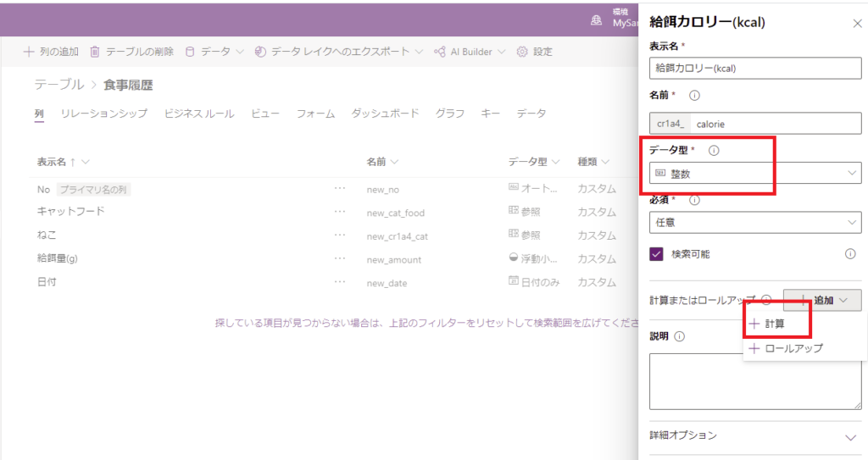
Task: Switch to the ビジネス ルール tab
Action: click(x=198, y=114)
